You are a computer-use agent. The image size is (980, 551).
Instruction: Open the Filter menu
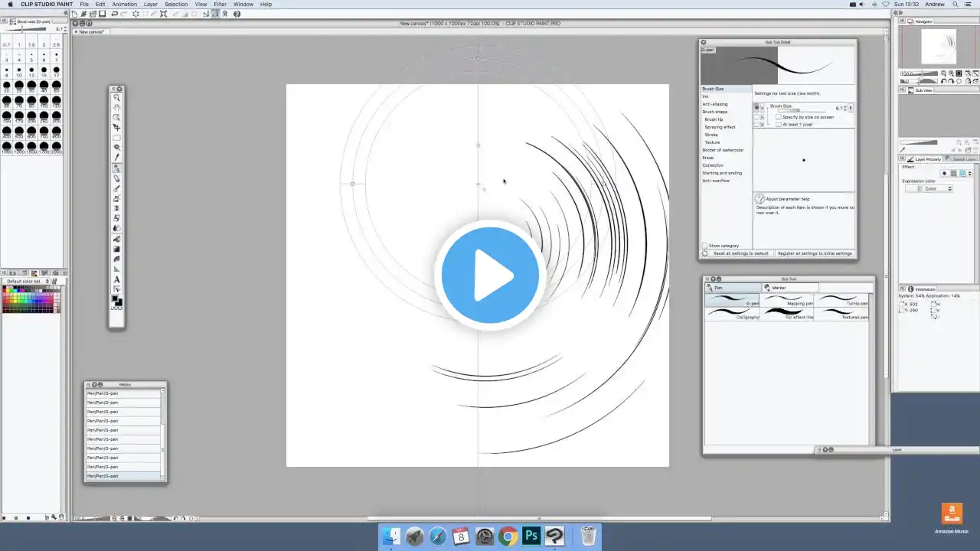click(220, 5)
